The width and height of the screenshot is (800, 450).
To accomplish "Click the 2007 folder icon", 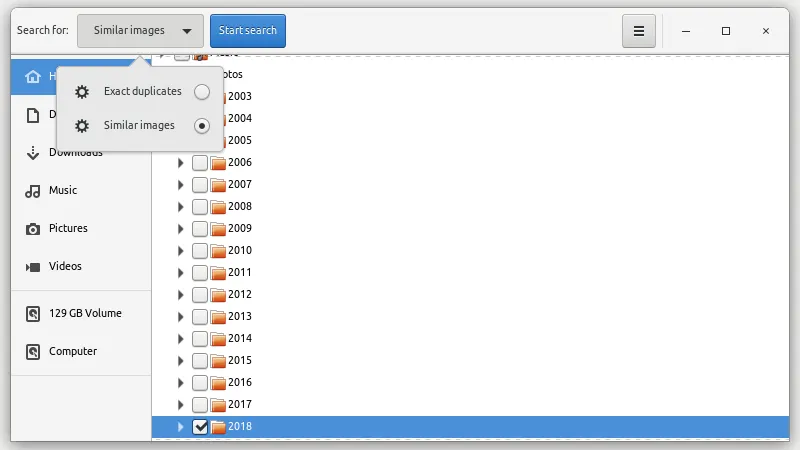I will [218, 185].
